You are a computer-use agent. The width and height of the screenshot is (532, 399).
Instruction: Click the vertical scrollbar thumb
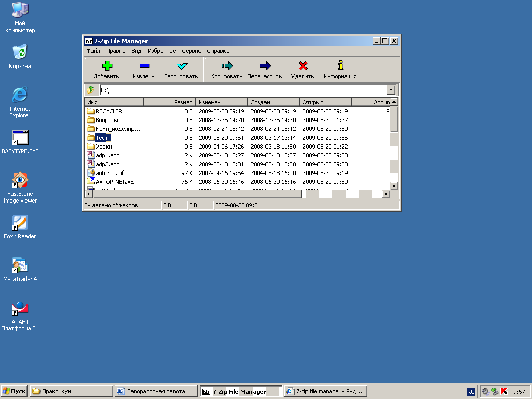[x=394, y=119]
